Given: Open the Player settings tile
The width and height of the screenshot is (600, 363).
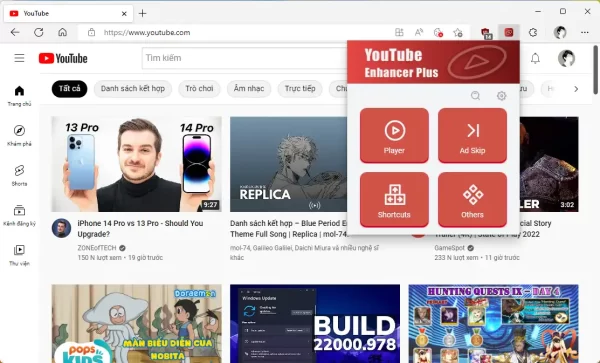Looking at the screenshot, I should click(394, 135).
